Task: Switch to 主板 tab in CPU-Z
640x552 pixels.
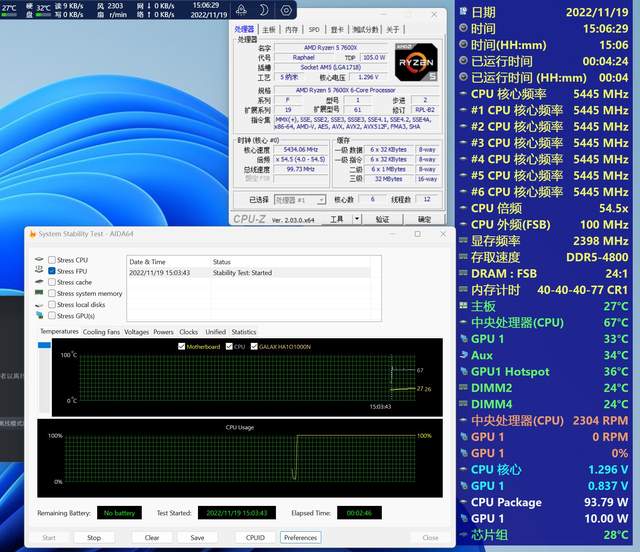Action: pyautogui.click(x=269, y=29)
